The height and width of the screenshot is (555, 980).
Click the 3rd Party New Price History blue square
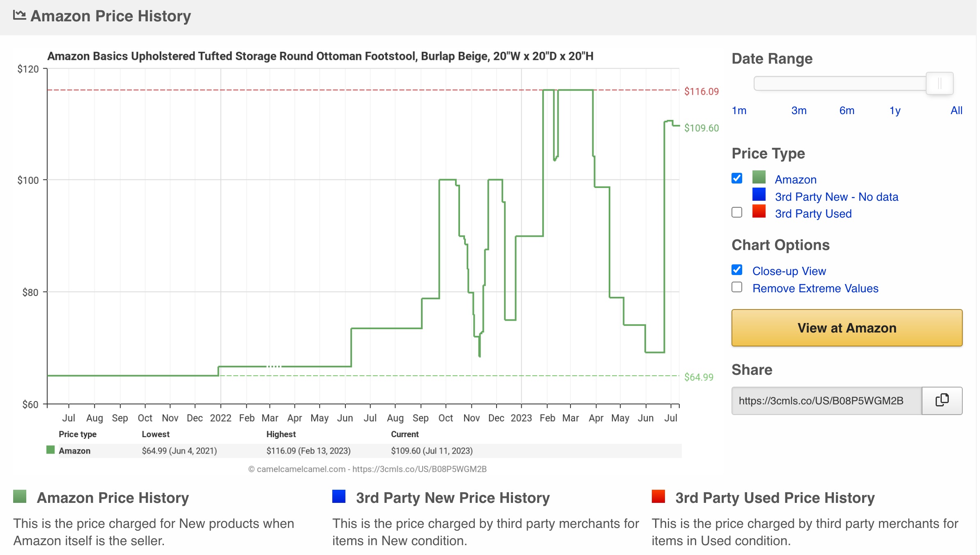(x=338, y=496)
